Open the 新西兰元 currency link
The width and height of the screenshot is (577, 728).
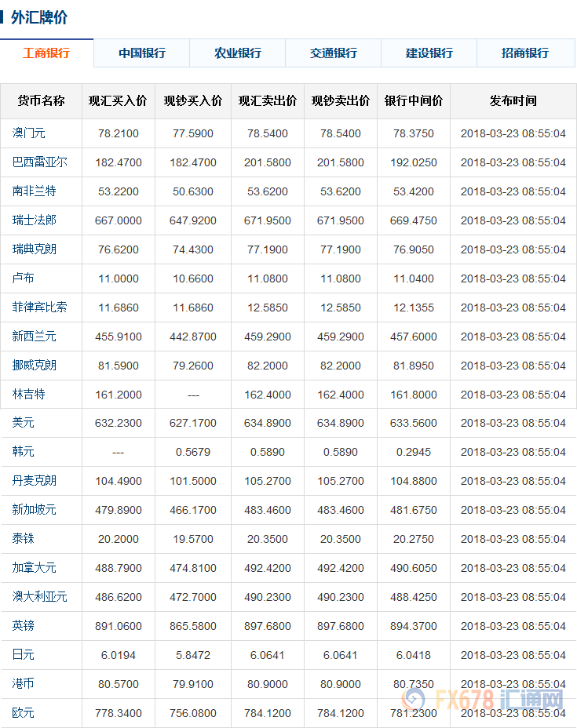[34, 337]
